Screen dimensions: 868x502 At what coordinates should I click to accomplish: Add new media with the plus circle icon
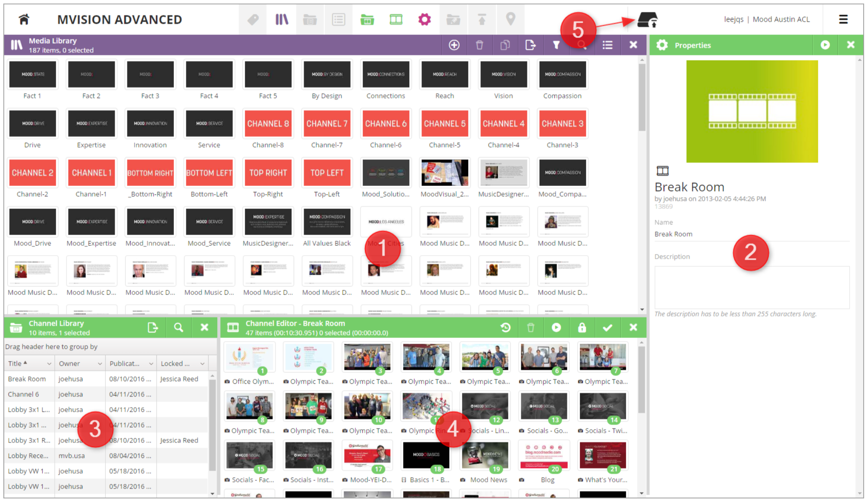click(454, 45)
